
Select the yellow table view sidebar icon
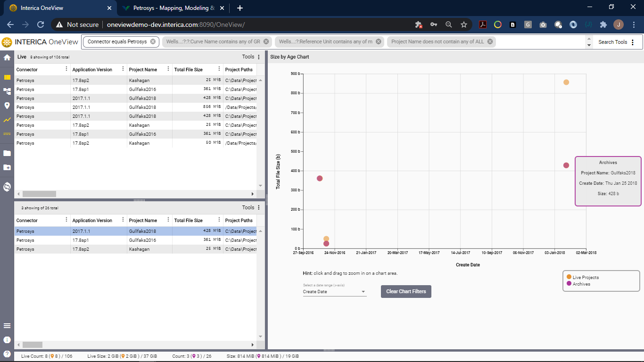click(7, 77)
